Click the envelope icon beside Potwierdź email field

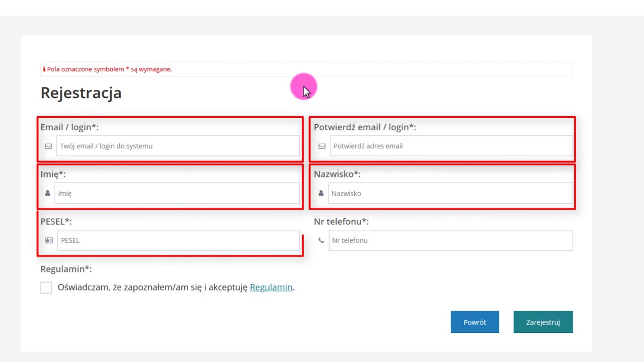coord(322,146)
